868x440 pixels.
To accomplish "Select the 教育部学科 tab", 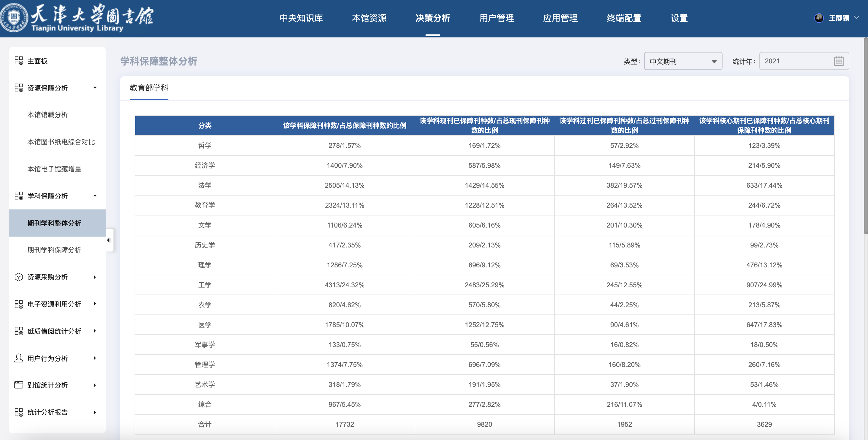I will 149,88.
